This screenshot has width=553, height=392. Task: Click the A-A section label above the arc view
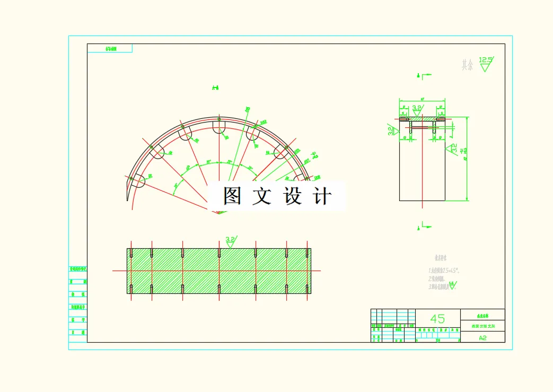coord(214,88)
